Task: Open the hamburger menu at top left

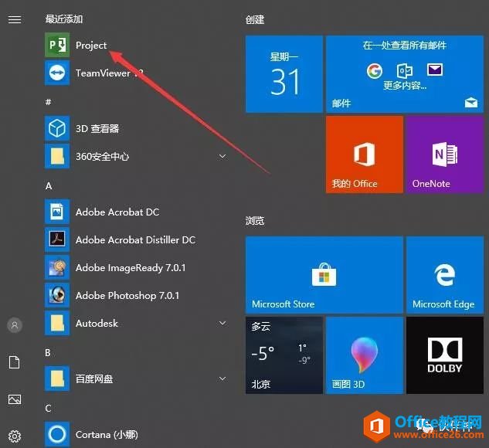Action: [15, 19]
